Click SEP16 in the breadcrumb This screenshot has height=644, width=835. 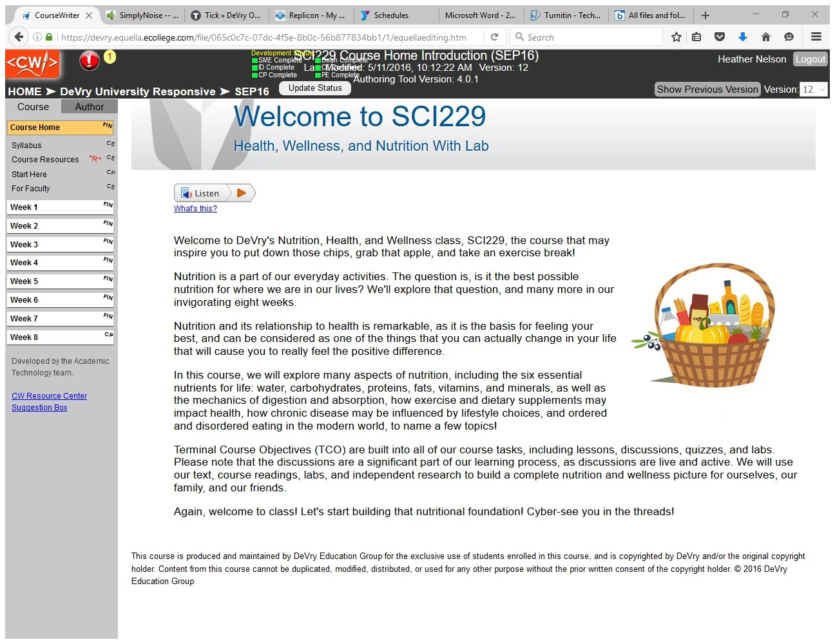point(252,91)
